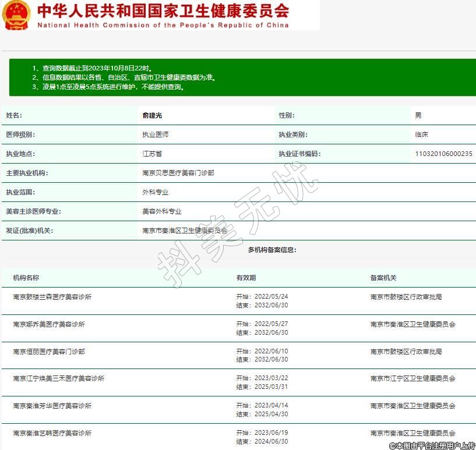The image size is (476, 450).
Task: Click the 多机构备案信息 section heading
Action: coord(272,250)
